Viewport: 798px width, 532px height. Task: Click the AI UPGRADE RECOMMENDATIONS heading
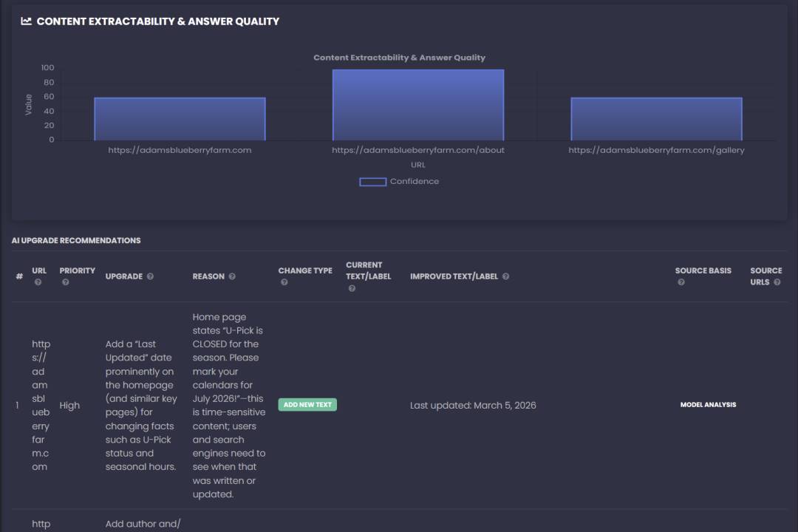(76, 240)
